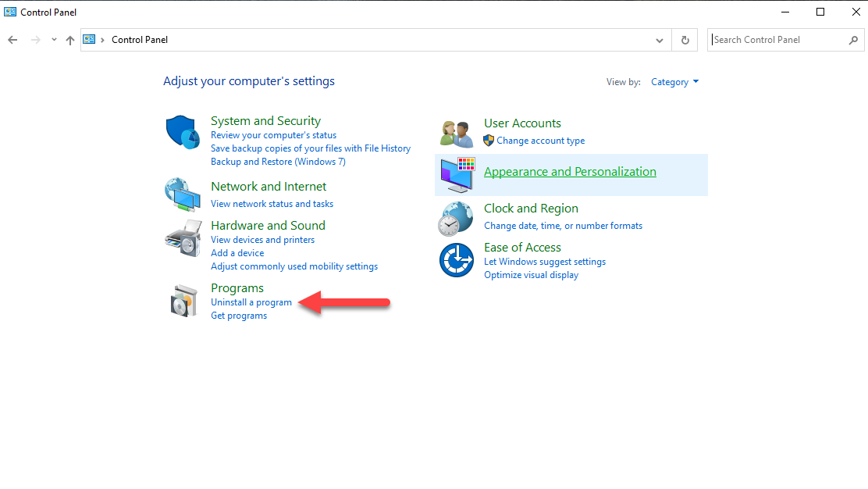Click the System and Security shield icon
This screenshot has height=489, width=868.
pyautogui.click(x=183, y=132)
